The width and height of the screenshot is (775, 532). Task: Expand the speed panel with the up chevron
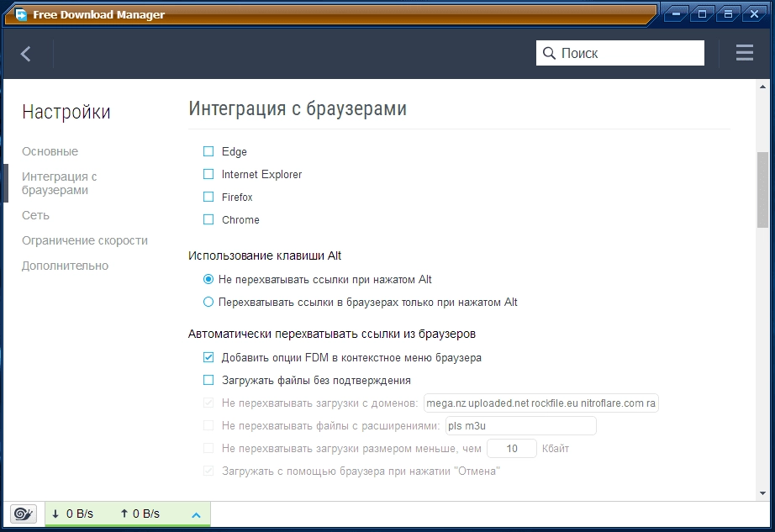tap(196, 514)
